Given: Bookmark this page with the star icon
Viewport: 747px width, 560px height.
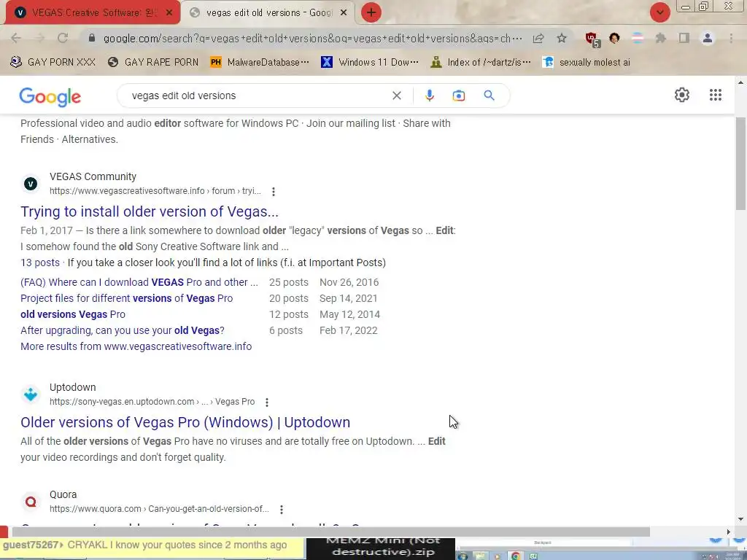Looking at the screenshot, I should [x=562, y=38].
